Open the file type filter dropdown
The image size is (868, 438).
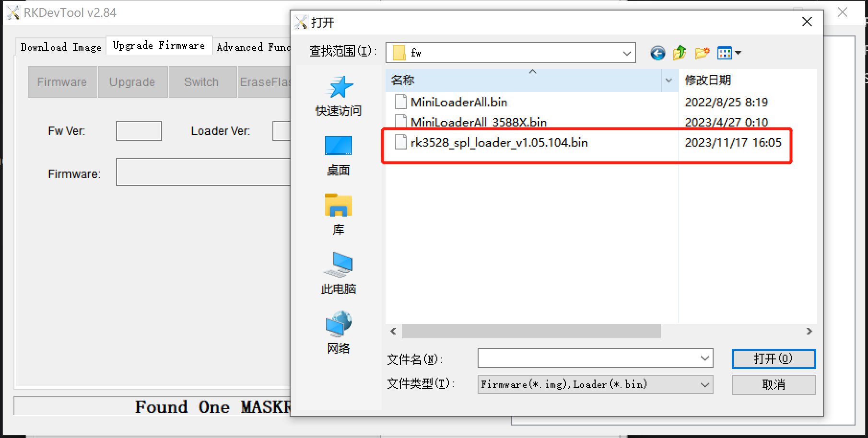[704, 384]
